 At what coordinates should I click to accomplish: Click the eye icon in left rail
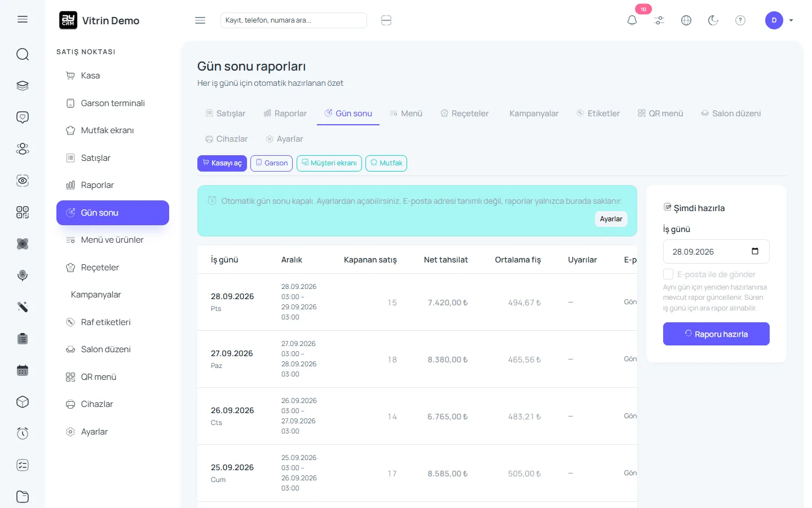click(23, 181)
